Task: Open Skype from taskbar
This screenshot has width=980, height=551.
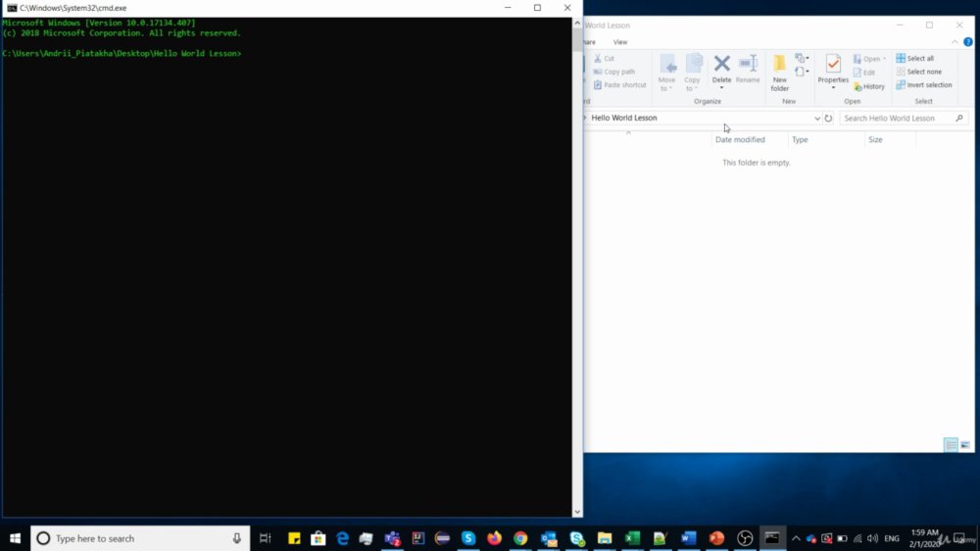Action: [x=468, y=538]
